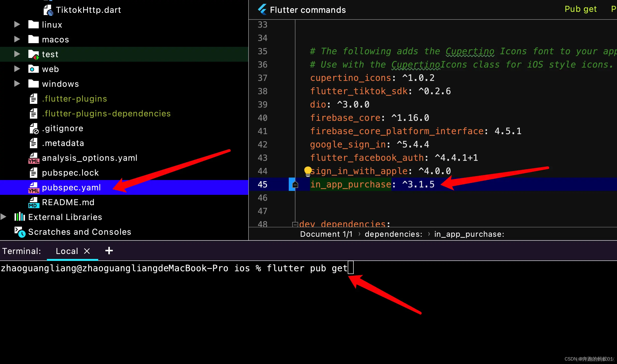This screenshot has height=364, width=617.
Task: Click the Pub get link
Action: [580, 9]
